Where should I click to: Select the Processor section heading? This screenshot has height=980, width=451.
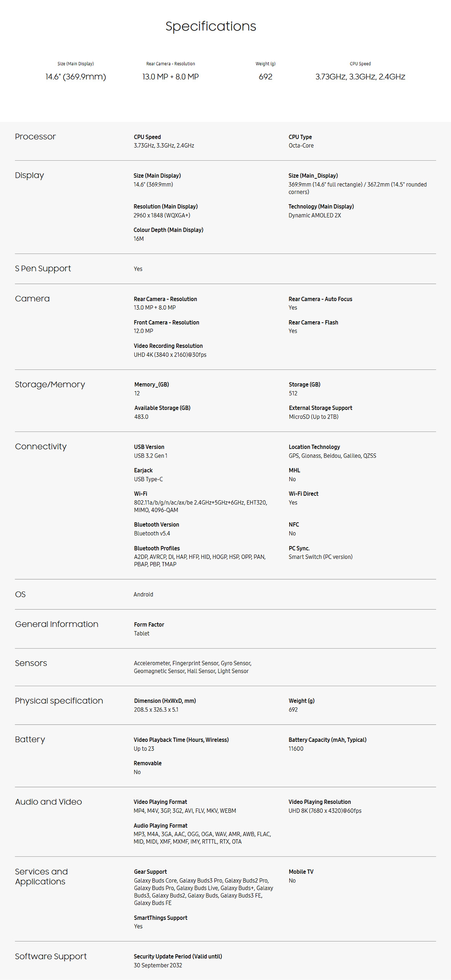[x=35, y=137]
